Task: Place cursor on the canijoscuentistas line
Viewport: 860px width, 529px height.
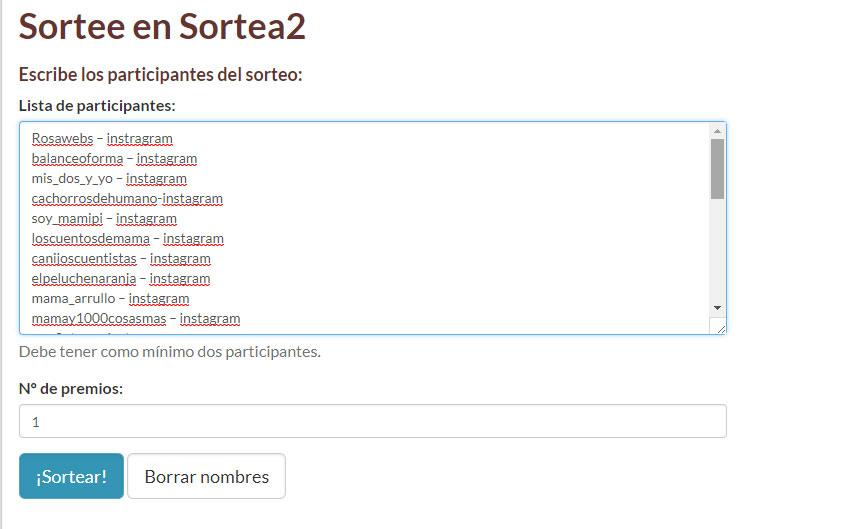Action: (120, 259)
